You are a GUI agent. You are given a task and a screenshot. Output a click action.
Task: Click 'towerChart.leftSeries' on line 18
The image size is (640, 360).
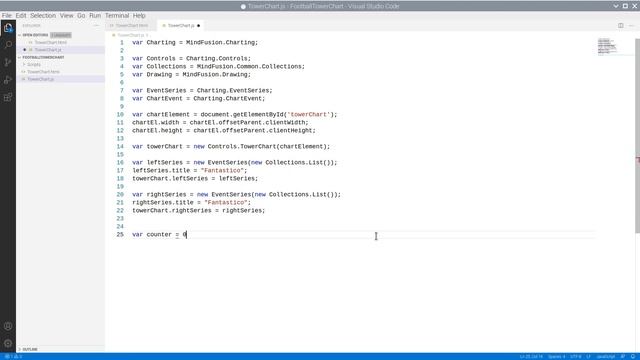(x=170, y=178)
